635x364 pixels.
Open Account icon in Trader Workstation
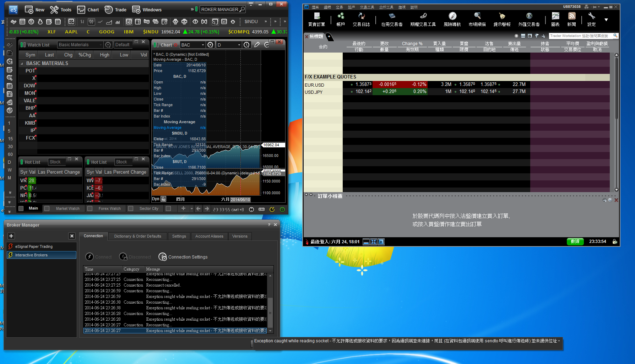point(341,19)
